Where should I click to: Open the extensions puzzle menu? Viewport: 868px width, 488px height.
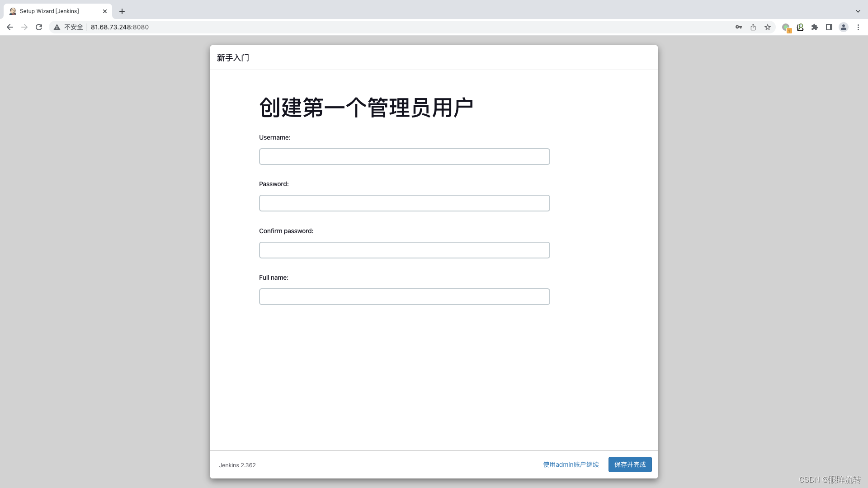pos(815,27)
